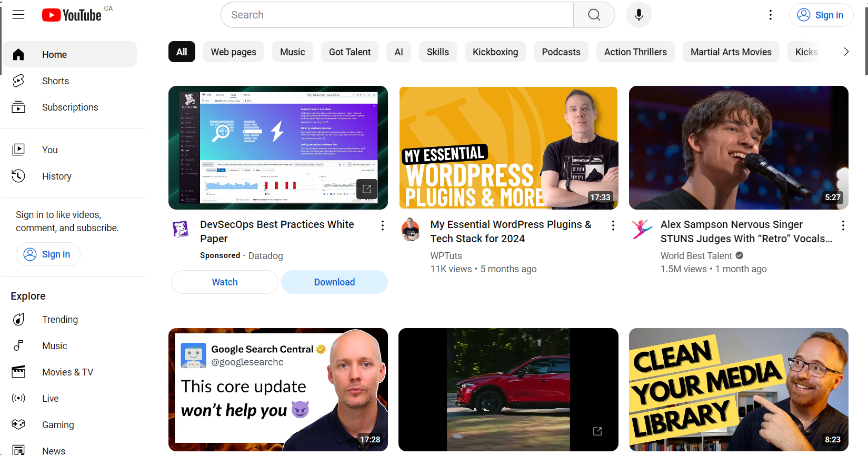Select the All filter chip
The height and width of the screenshot is (455, 868).
click(182, 52)
